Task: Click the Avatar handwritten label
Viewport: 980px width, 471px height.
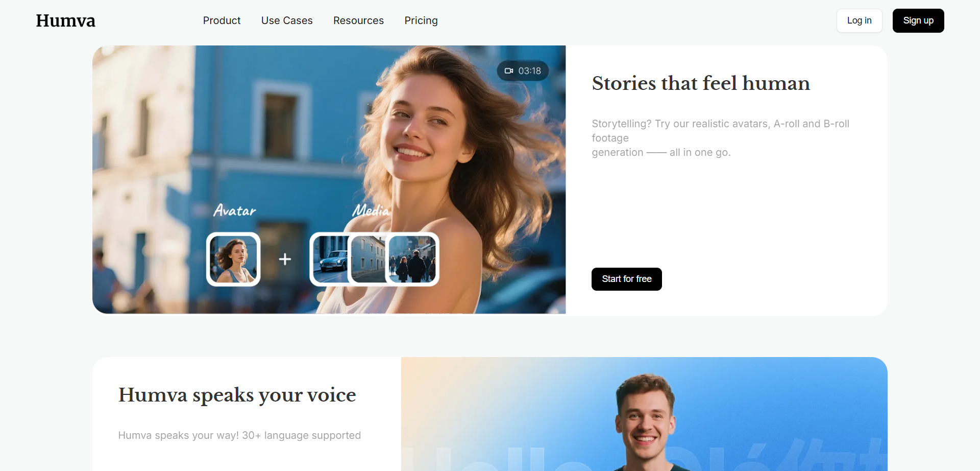Action: pos(235,210)
